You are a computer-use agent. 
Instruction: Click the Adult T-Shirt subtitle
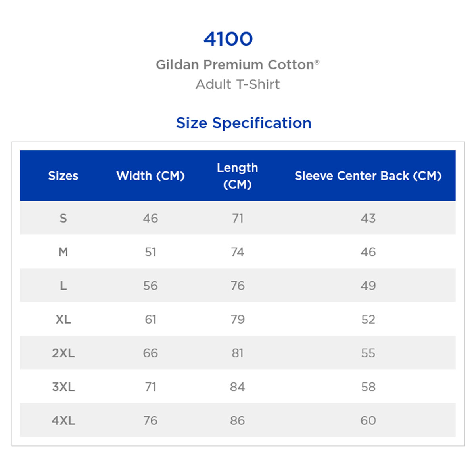238,84
